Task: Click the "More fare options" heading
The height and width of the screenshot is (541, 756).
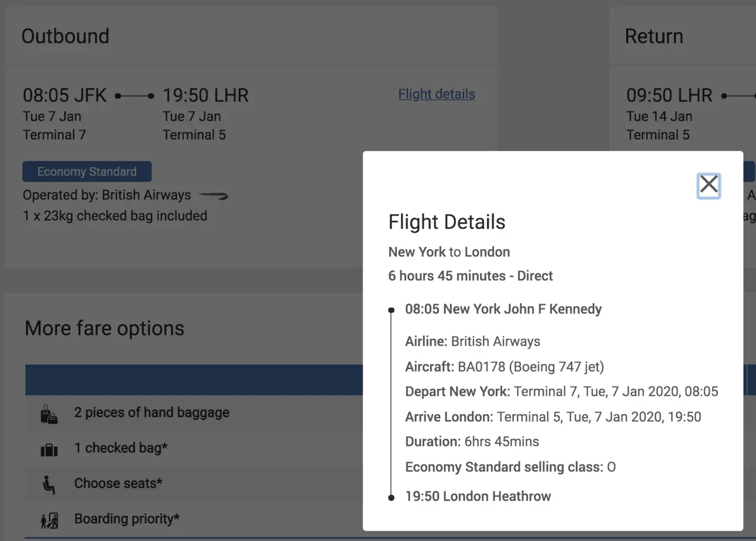Action: [105, 329]
